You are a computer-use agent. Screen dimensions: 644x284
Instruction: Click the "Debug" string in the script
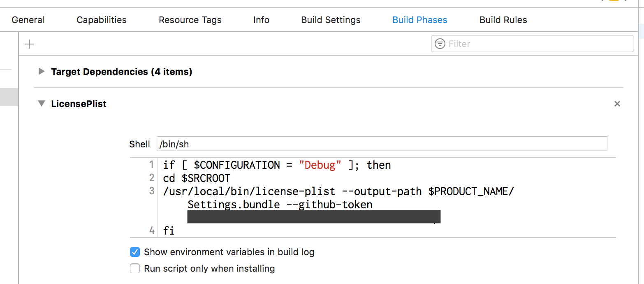[320, 165]
